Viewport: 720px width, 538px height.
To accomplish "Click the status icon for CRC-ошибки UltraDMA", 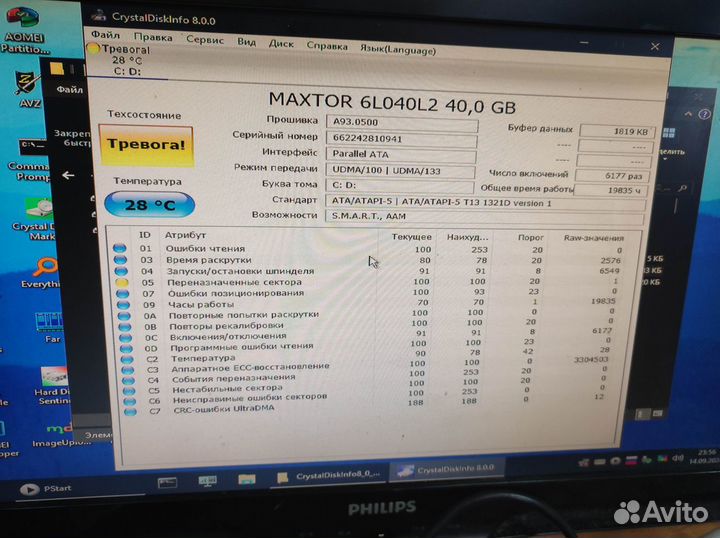I will coord(130,411).
